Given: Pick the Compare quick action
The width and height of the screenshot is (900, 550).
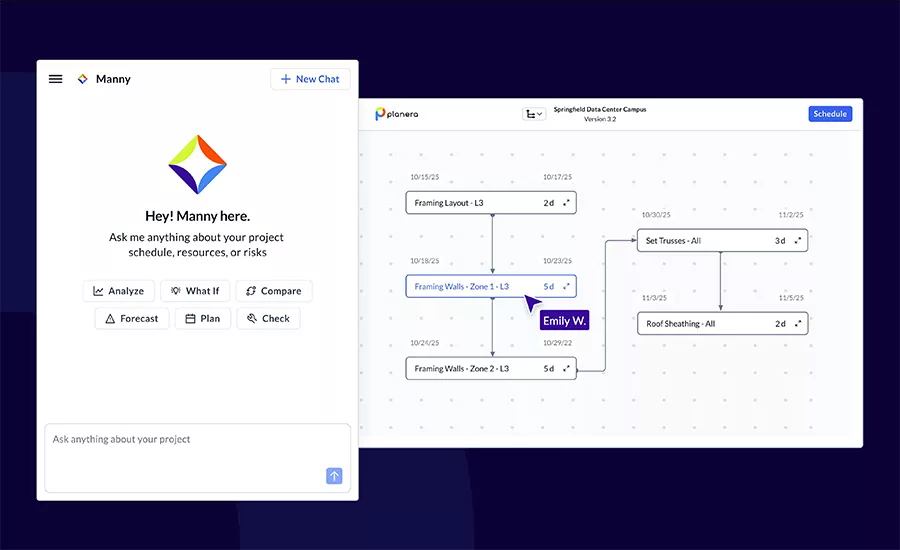Looking at the screenshot, I should [x=273, y=291].
